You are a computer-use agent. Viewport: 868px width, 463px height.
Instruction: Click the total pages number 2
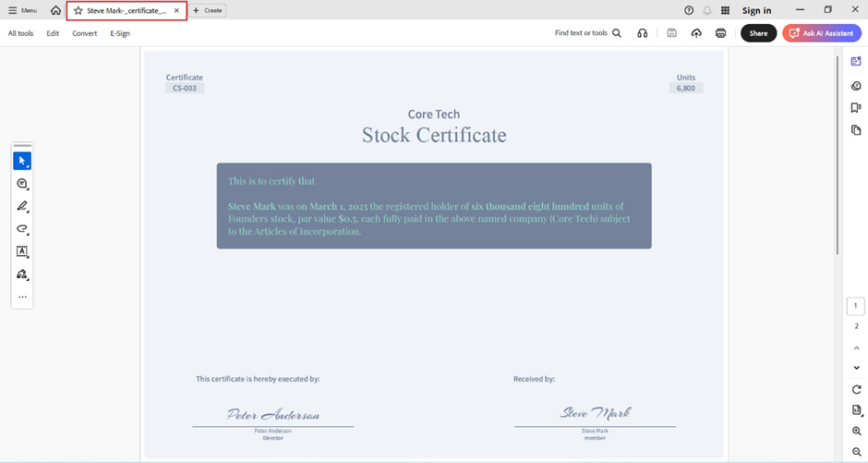pos(856,326)
